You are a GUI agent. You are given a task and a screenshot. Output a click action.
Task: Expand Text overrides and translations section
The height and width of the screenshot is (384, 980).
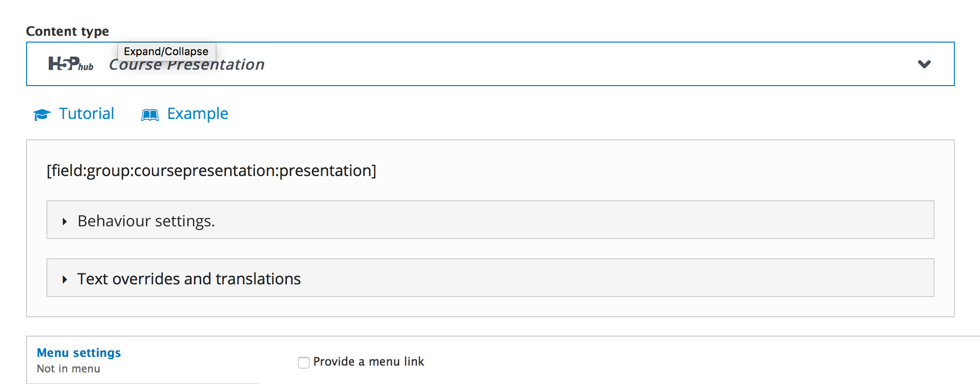click(x=490, y=278)
